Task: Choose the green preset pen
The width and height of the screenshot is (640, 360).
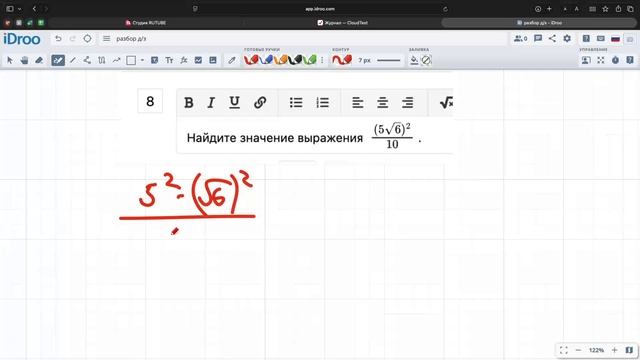Action: tap(310, 60)
